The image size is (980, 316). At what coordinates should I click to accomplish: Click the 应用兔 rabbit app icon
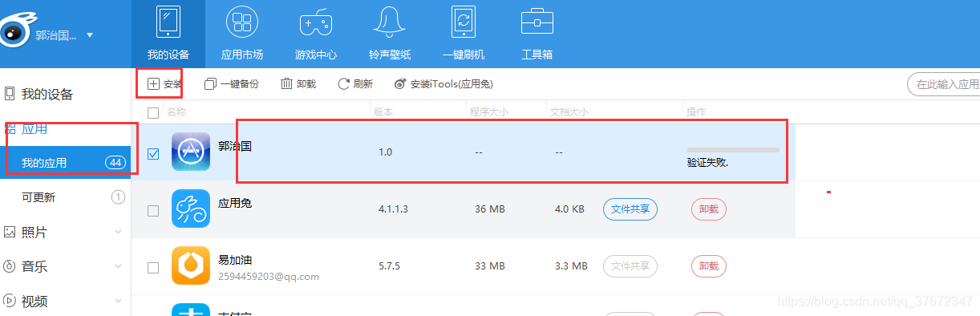click(x=191, y=209)
